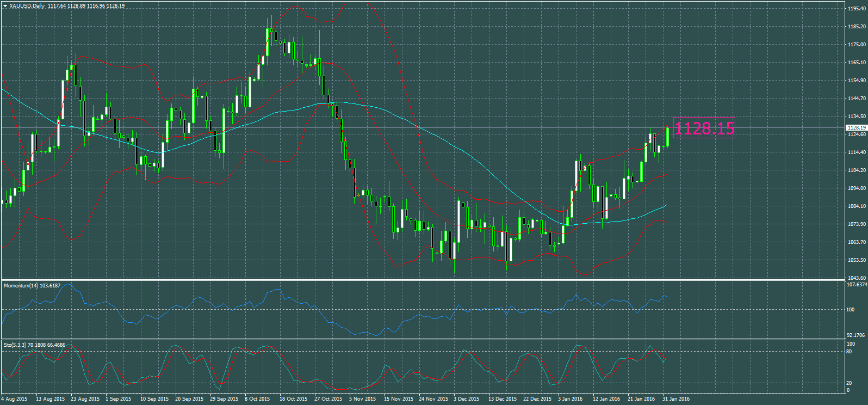Click the 8 Oct 2015 date label
Viewport: 868px width, 405px height.
257,399
